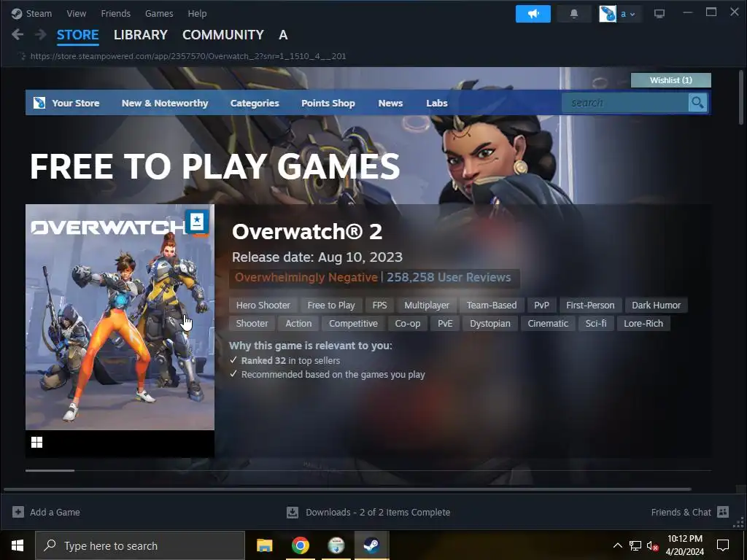The image size is (747, 560).
Task: Click the Sci-fi tag
Action: [595, 323]
